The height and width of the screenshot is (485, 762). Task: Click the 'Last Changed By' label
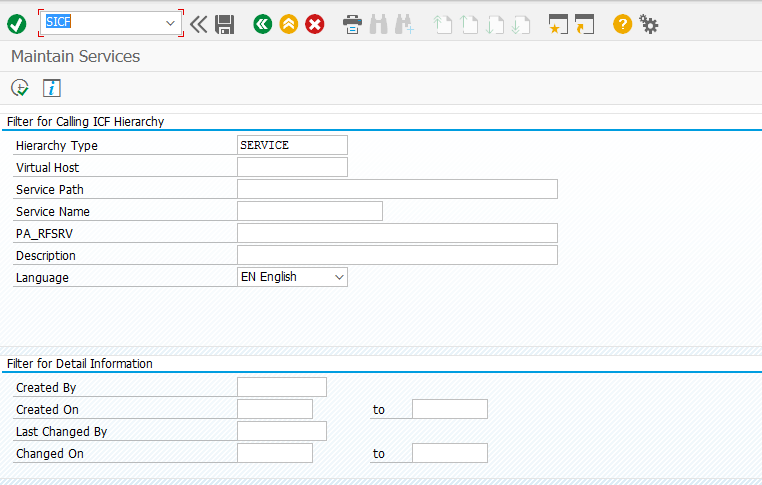[61, 432]
